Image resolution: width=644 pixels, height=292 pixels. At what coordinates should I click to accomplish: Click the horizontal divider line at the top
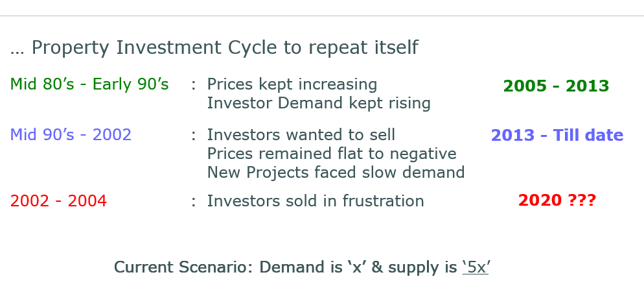point(322,16)
